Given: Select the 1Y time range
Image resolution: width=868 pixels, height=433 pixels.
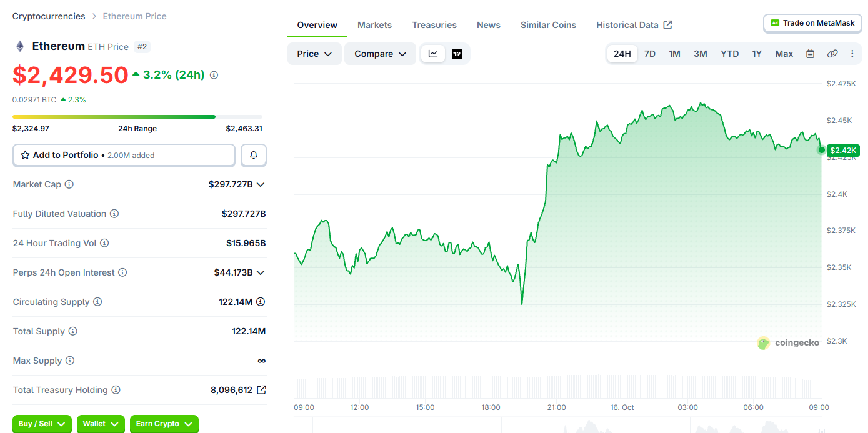Looking at the screenshot, I should pos(757,54).
